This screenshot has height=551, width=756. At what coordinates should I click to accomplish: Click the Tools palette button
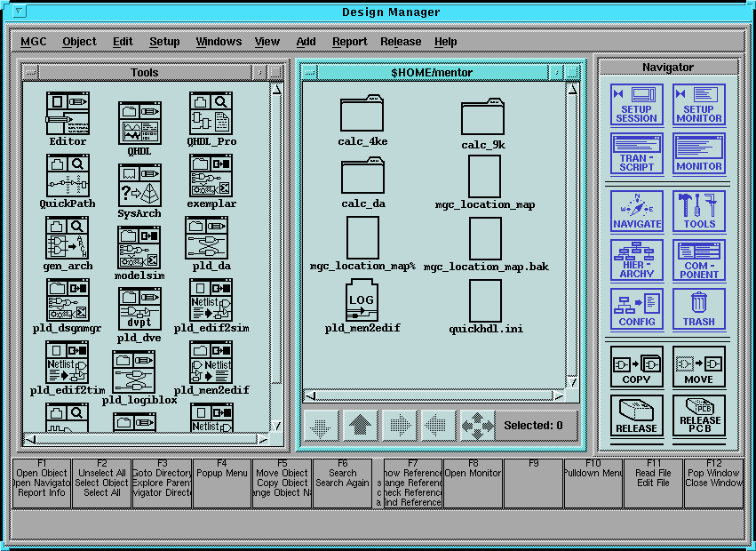pos(699,212)
